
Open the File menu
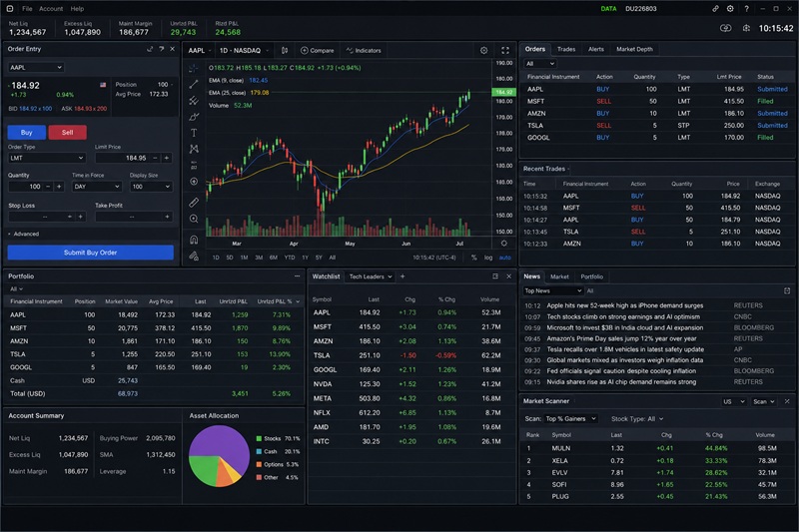point(27,9)
